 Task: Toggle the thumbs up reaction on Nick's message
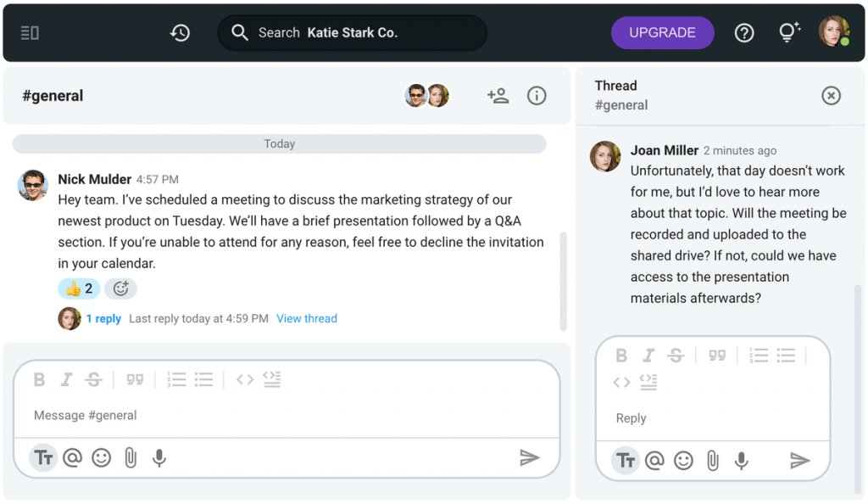pyautogui.click(x=79, y=288)
